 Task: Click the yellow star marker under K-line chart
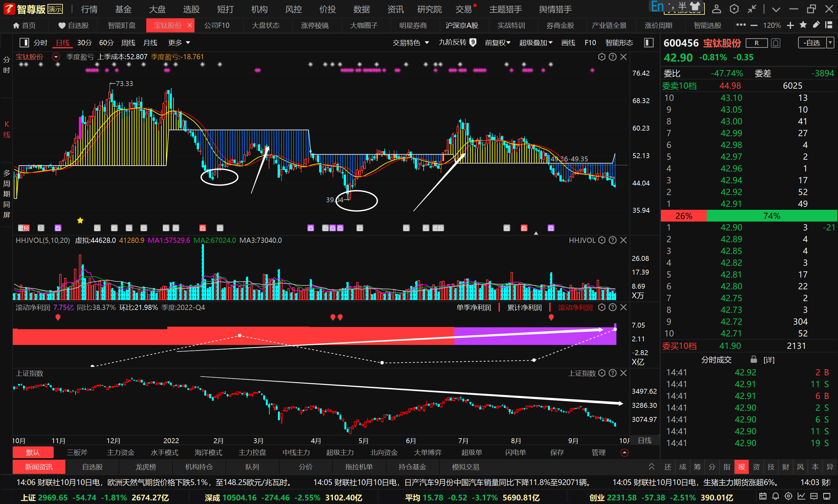point(80,220)
